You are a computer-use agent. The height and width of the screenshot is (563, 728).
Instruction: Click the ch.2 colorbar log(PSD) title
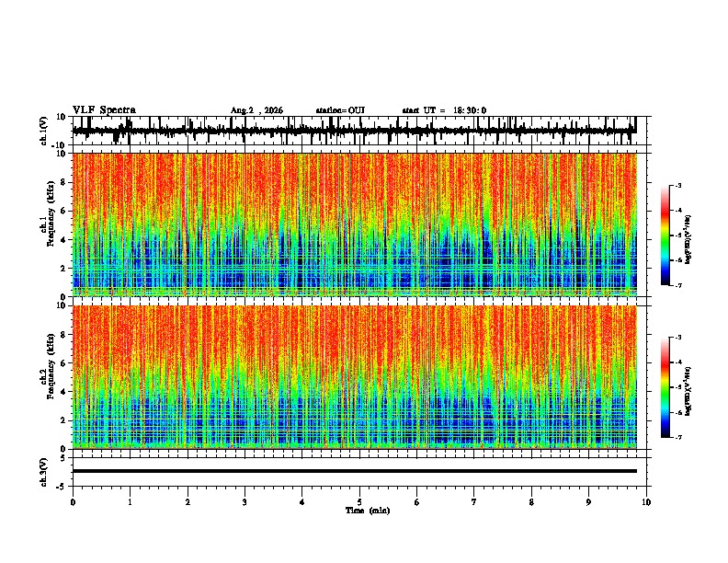pyautogui.click(x=688, y=391)
